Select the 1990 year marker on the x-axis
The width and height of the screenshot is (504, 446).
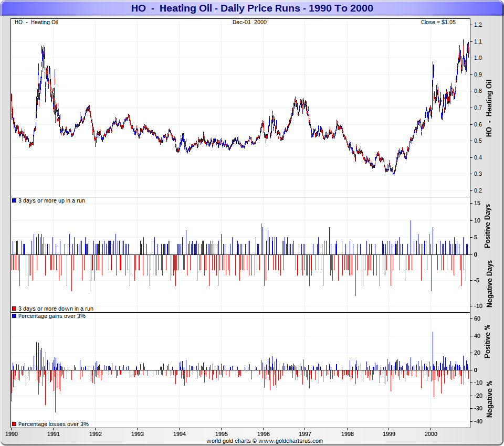coord(12,434)
